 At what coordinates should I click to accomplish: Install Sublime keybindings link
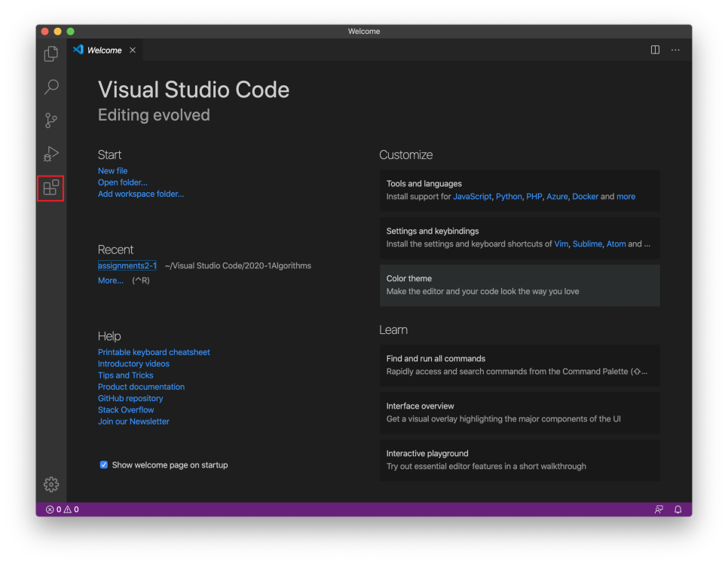pos(587,244)
